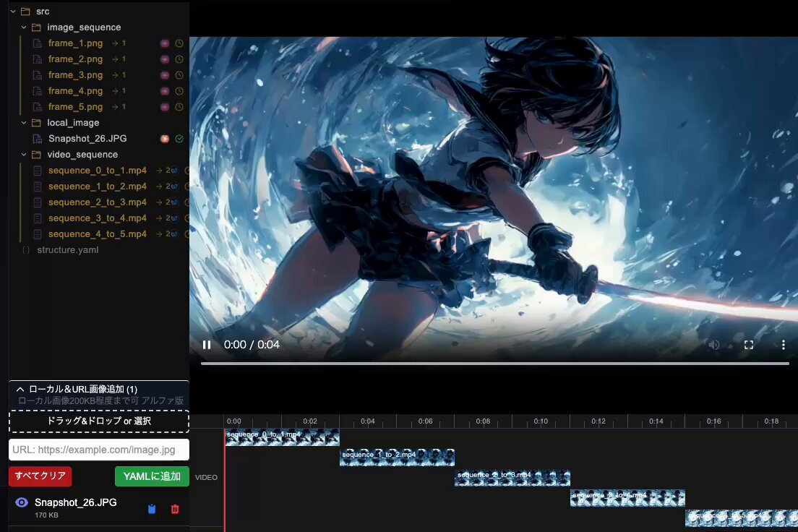This screenshot has height=532, width=798.
Task: Focus the image URL input field
Action: (99, 450)
